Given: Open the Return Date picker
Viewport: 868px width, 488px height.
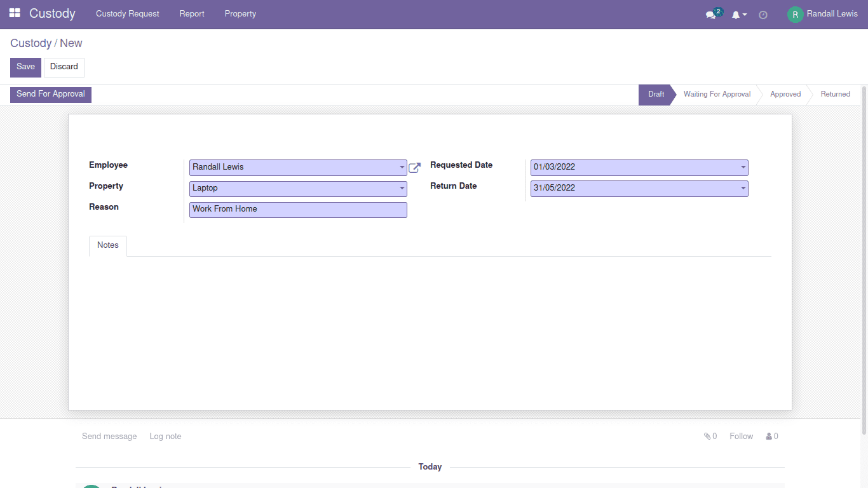Looking at the screenshot, I should (x=742, y=188).
